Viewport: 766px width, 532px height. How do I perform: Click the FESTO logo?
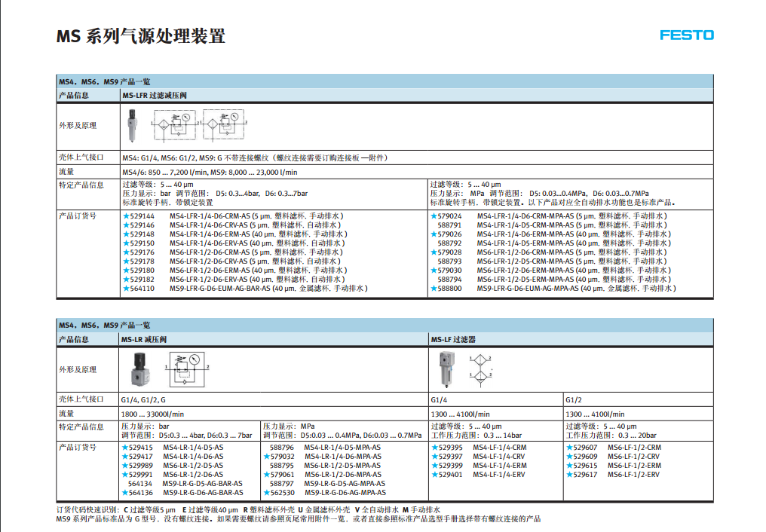click(686, 35)
